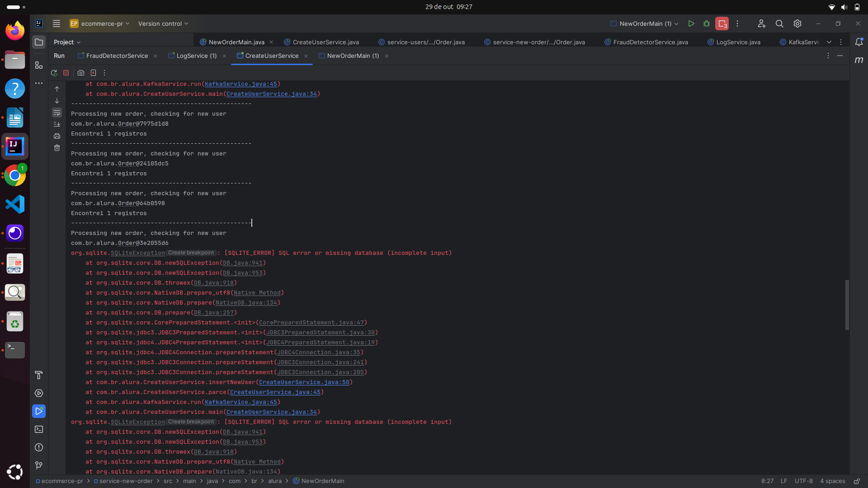This screenshot has height=488, width=868.
Task: Open more Run toolbar options ellipsis
Action: [104, 73]
